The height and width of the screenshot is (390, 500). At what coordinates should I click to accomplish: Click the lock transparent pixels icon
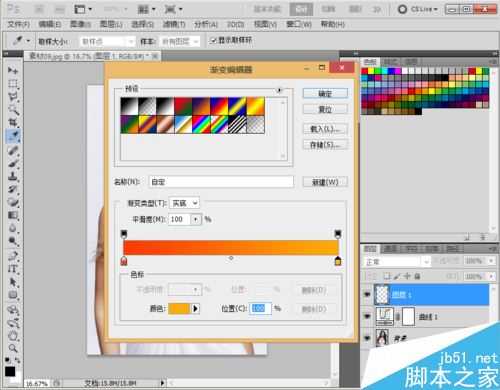pyautogui.click(x=387, y=276)
